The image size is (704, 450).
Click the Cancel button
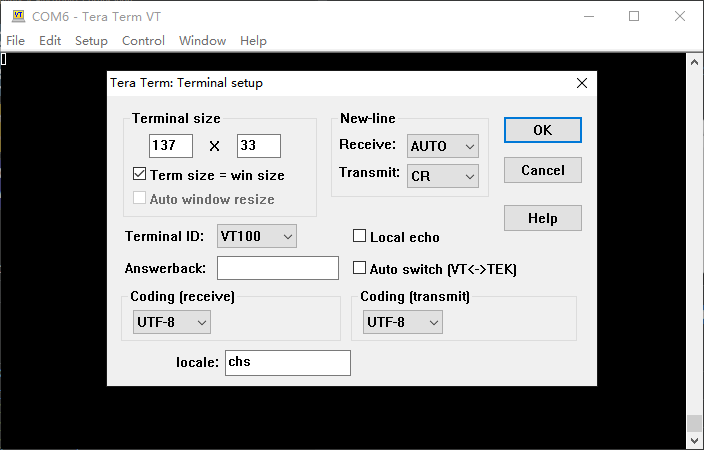[543, 170]
